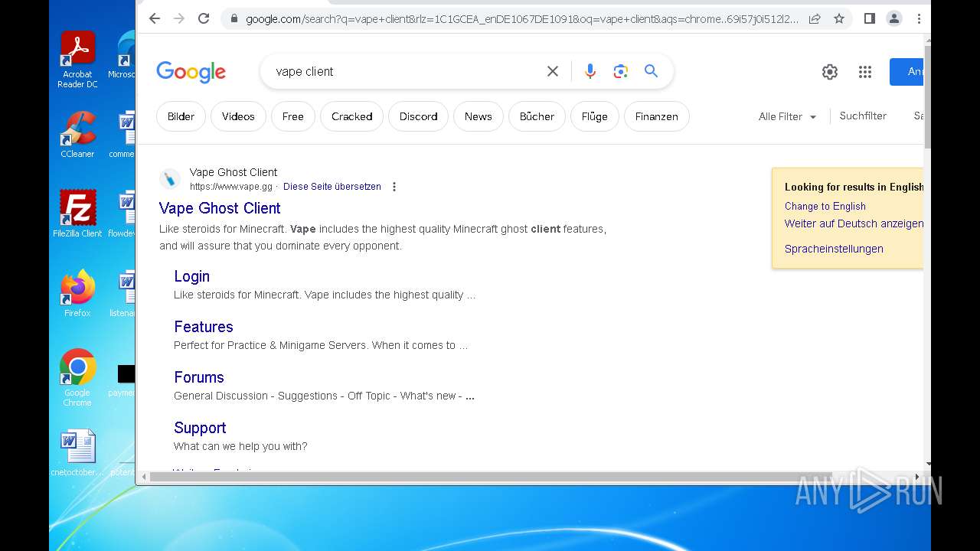Image resolution: width=980 pixels, height=551 pixels.
Task: Open the Support sitelink
Action: (x=200, y=428)
